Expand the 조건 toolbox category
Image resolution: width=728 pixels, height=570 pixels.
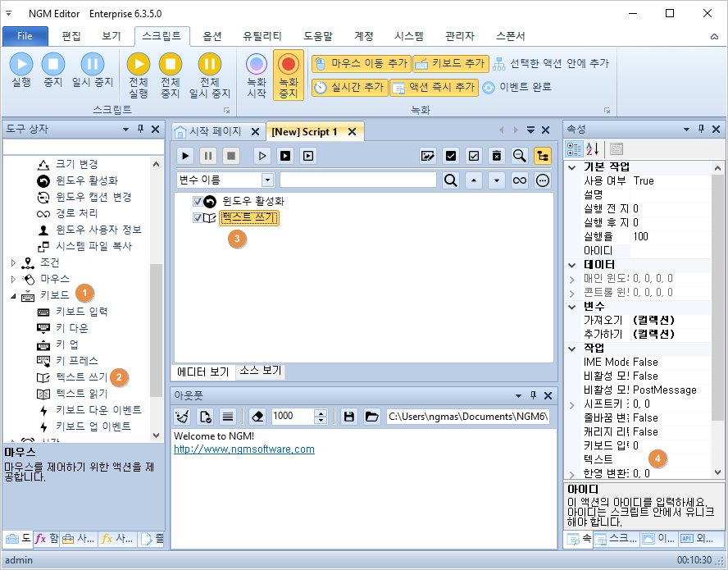13,263
